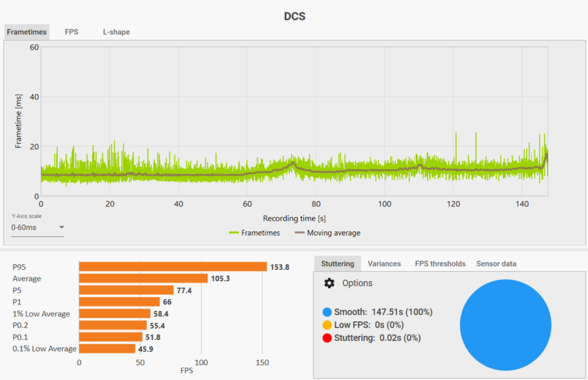The height and width of the screenshot is (380, 588).
Task: Click the Average bar showing 105.3
Action: [x=143, y=279]
